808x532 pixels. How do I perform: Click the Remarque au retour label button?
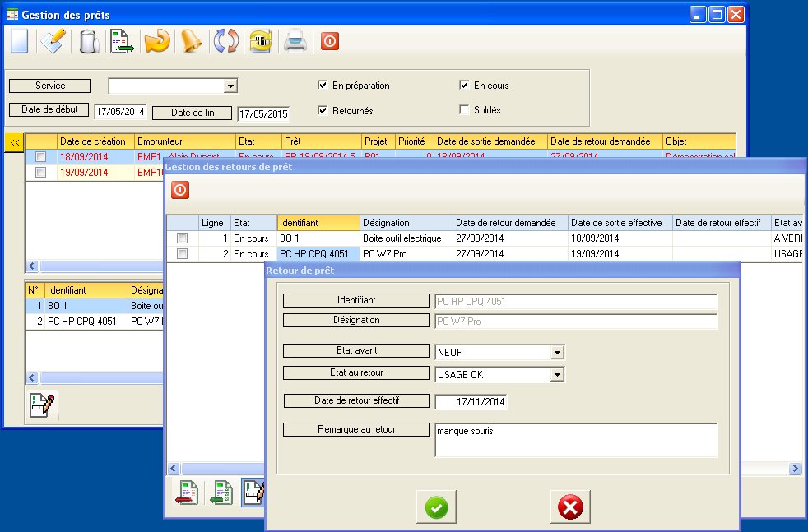[x=356, y=429]
